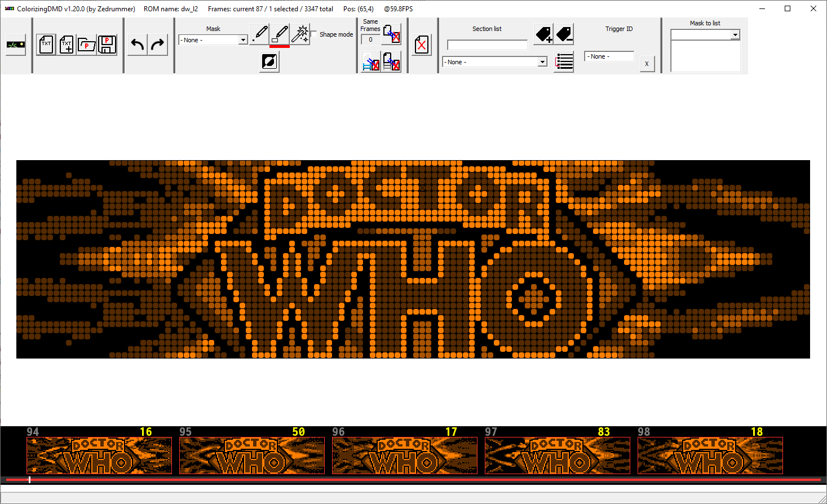Click the 'Section list' label
This screenshot has width=827, height=504.
pyautogui.click(x=487, y=29)
